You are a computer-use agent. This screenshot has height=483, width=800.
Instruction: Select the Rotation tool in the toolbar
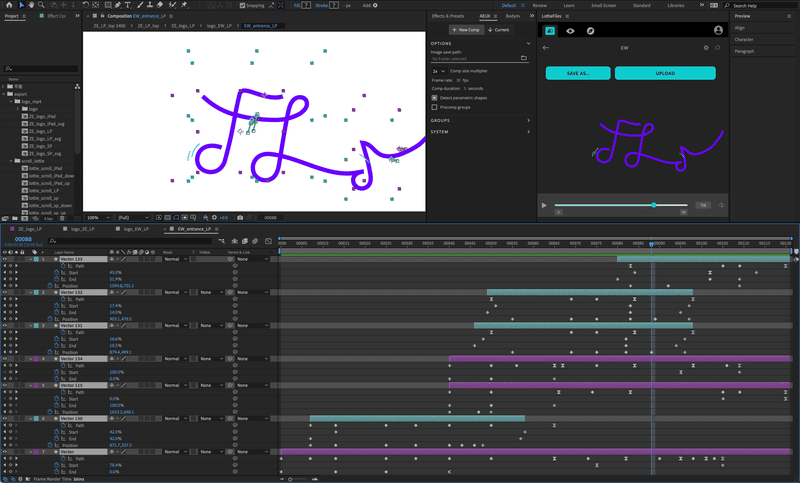tap(85, 5)
